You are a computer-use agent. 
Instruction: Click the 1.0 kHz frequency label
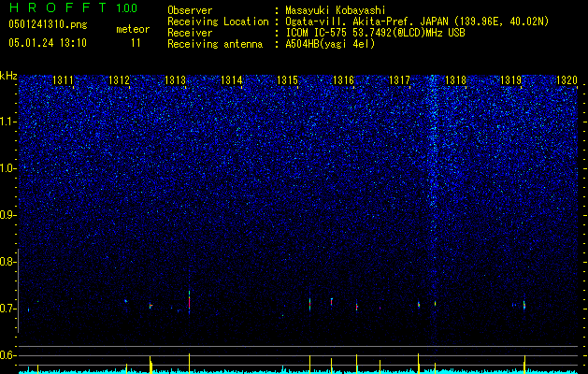(x=8, y=168)
